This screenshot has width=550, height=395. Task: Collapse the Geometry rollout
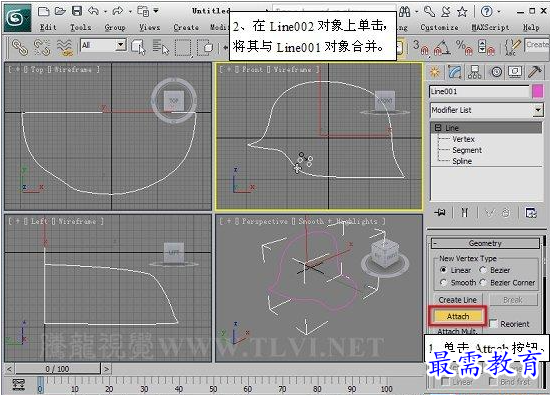[x=485, y=243]
